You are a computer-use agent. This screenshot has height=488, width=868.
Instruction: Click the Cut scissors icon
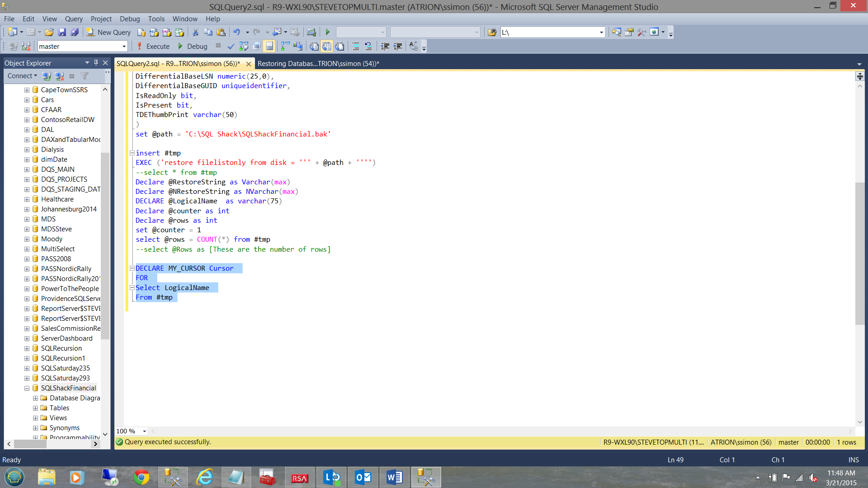point(195,32)
